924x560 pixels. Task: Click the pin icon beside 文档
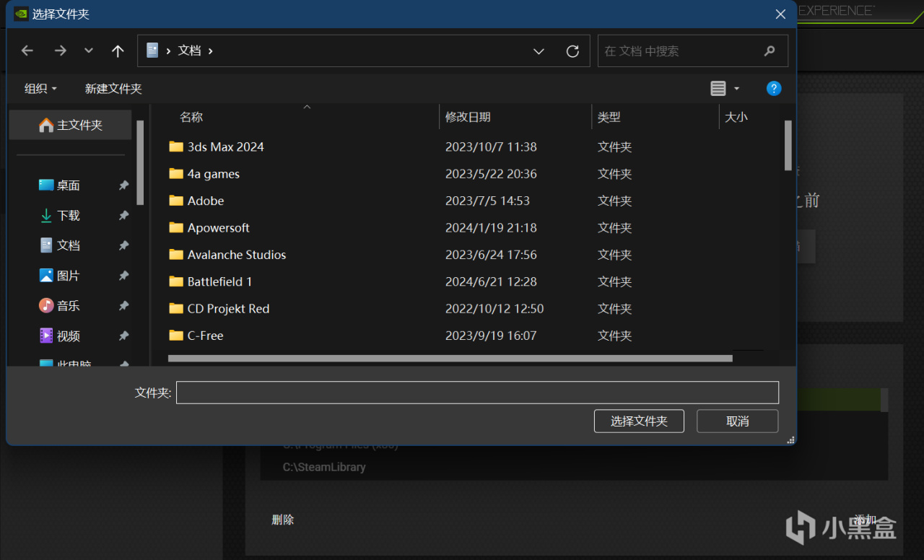click(123, 245)
